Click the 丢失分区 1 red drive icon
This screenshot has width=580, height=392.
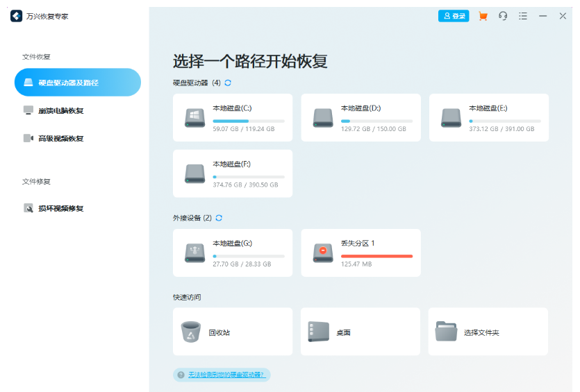point(323,253)
